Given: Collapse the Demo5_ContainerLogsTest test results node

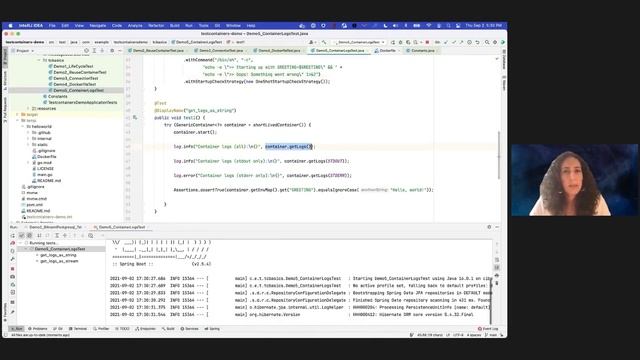Looking at the screenshot, I should coord(26,249).
